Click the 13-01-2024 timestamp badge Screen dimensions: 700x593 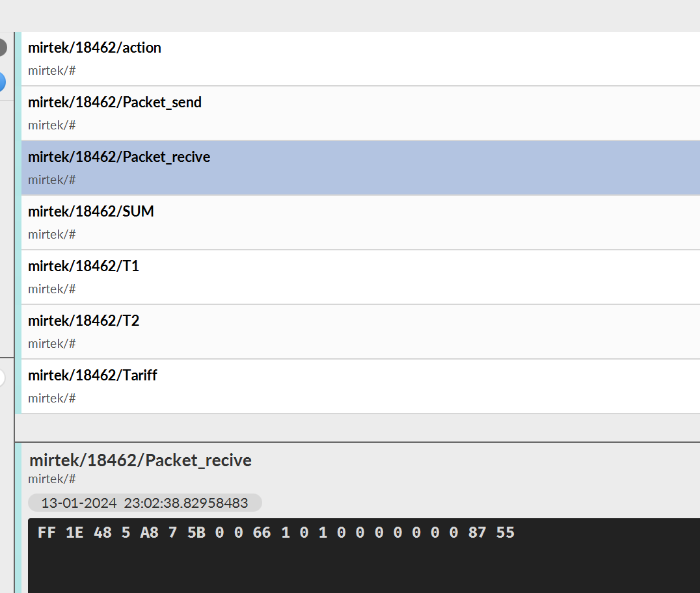[x=144, y=503]
